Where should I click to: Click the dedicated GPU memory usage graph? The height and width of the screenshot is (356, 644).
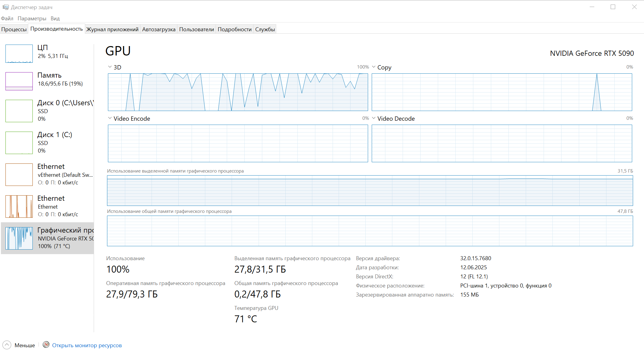click(370, 191)
